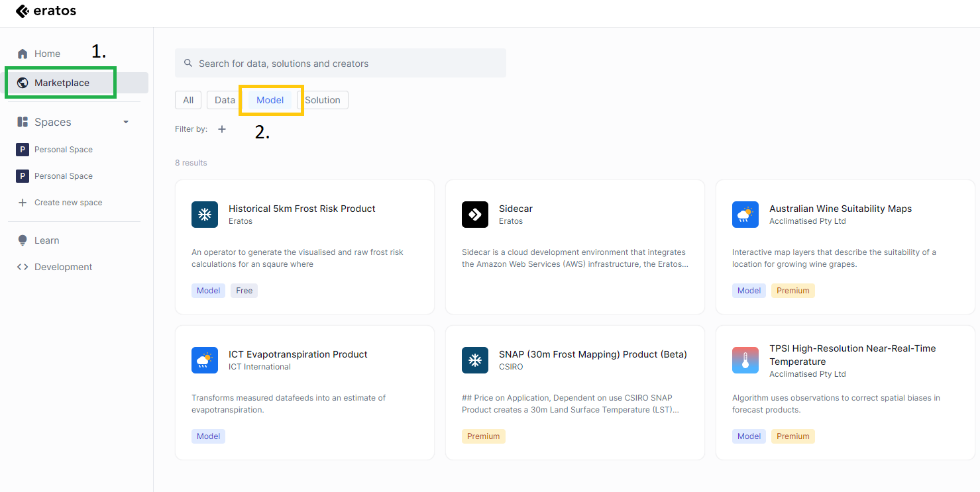
Task: Click Acclimatised Pty Ltd under Wine Suitability Maps
Action: click(x=808, y=221)
